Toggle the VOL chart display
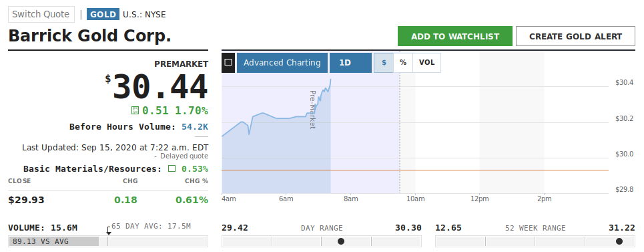This screenshot has height=252, width=644. pos(426,62)
